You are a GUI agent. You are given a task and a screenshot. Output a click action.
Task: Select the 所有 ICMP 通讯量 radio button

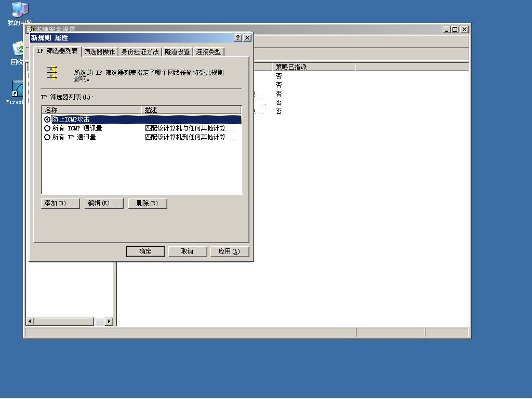[47, 128]
